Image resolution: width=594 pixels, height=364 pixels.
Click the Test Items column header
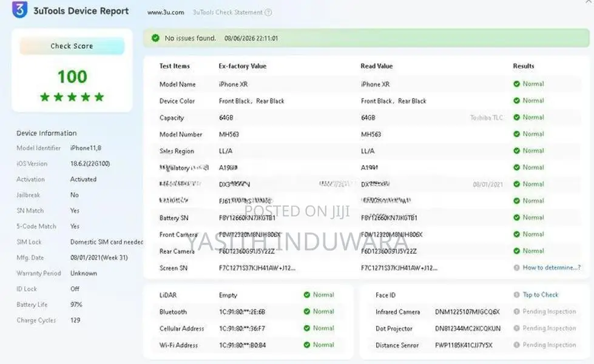[174, 66]
